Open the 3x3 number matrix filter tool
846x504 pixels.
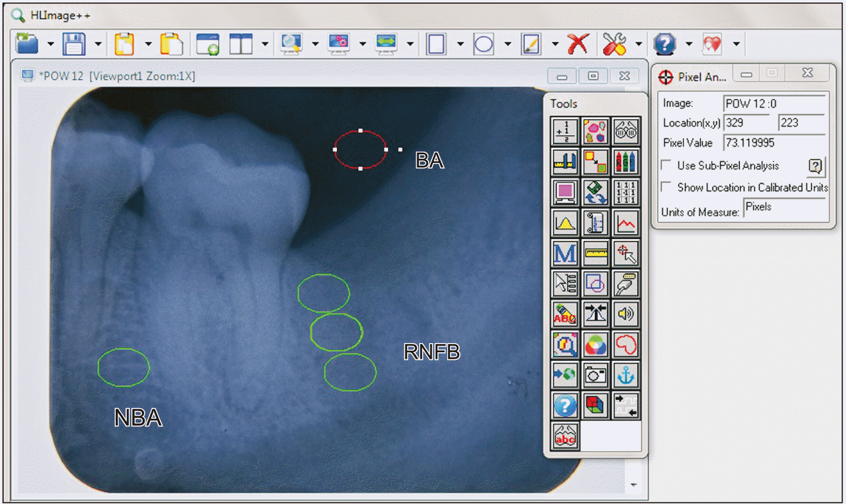626,192
